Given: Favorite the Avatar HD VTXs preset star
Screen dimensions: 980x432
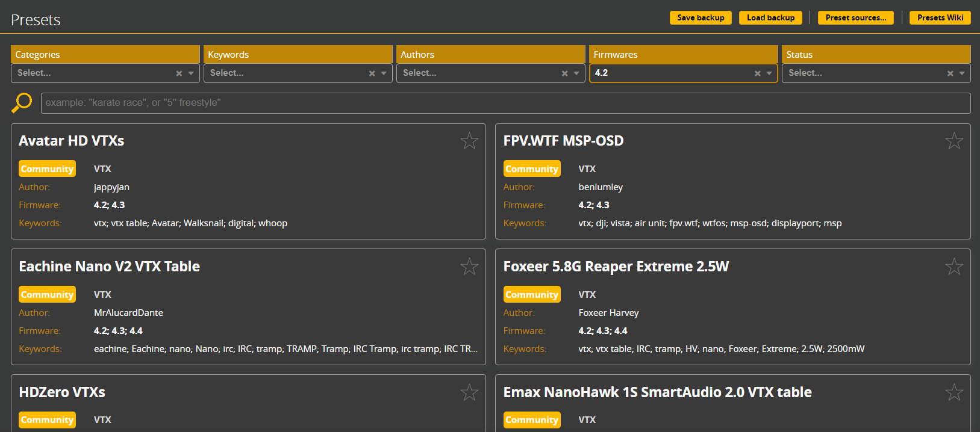Looking at the screenshot, I should (x=469, y=141).
